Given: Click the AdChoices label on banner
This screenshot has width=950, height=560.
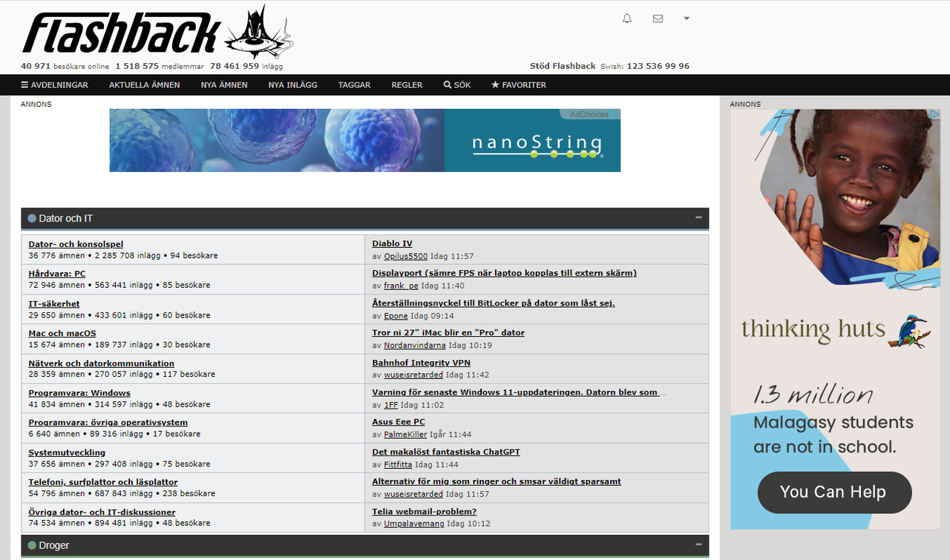Looking at the screenshot, I should point(589,114).
